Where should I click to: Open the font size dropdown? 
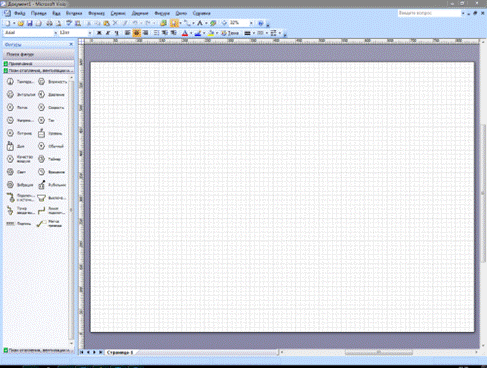tap(90, 33)
